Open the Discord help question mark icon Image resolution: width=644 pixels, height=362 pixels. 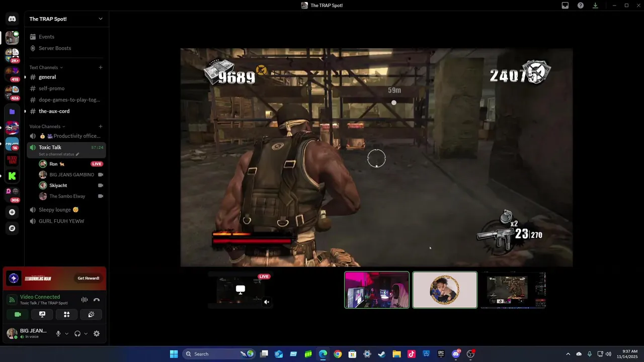pos(581,6)
